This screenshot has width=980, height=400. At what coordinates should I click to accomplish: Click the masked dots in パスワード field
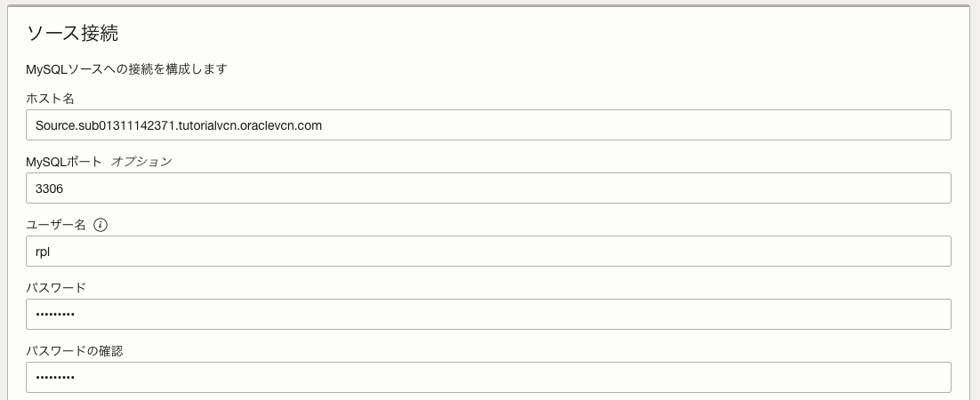pos(55,315)
